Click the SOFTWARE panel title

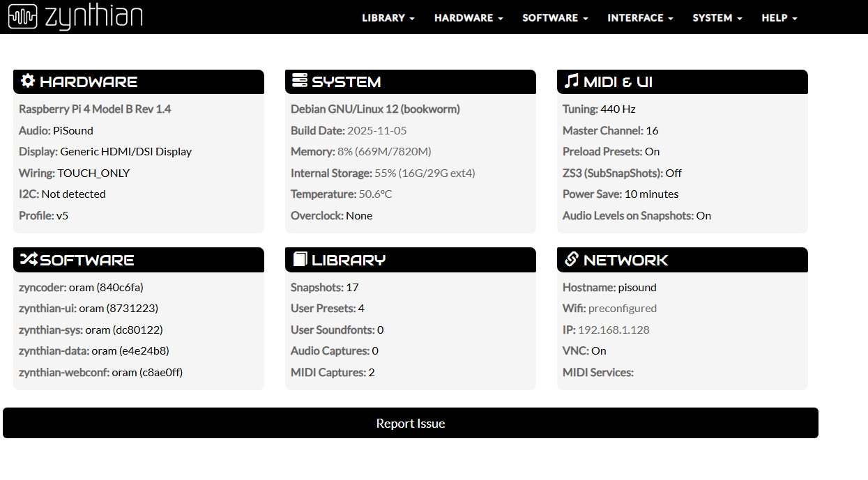coord(87,261)
